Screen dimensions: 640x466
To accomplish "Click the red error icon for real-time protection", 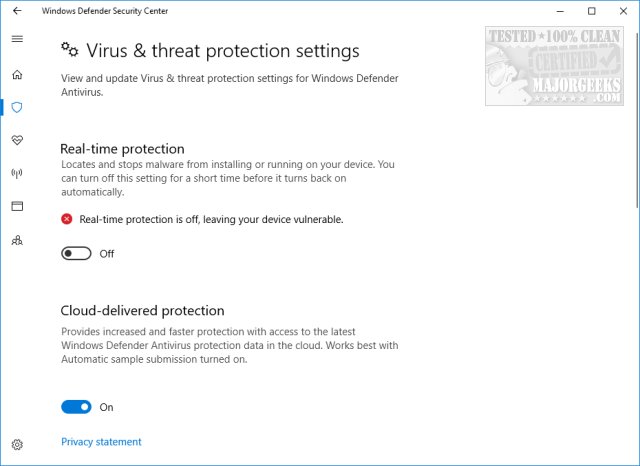I will (67, 219).
